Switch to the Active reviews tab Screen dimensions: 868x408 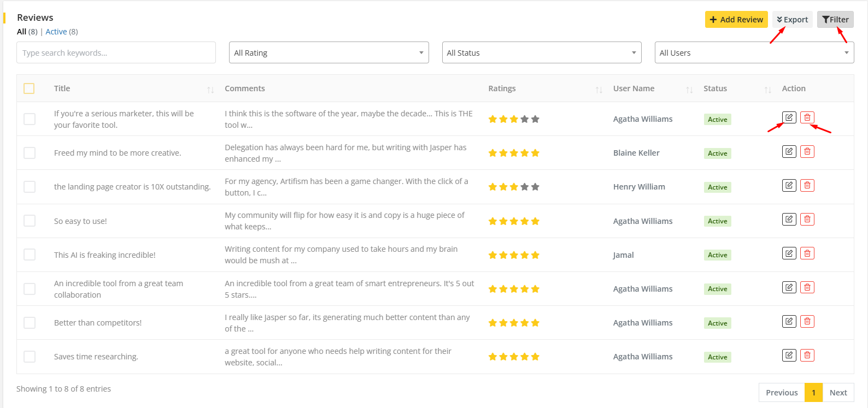click(56, 32)
